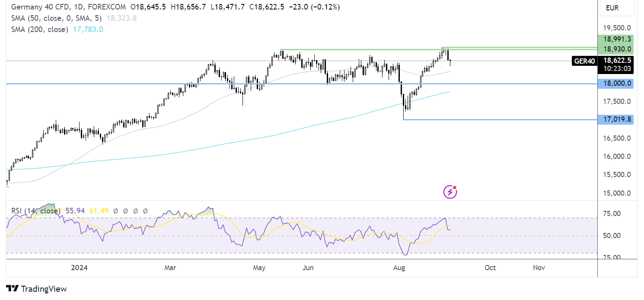Click the Mar date axis label
Screen dimensions: 644x300
[170, 268]
